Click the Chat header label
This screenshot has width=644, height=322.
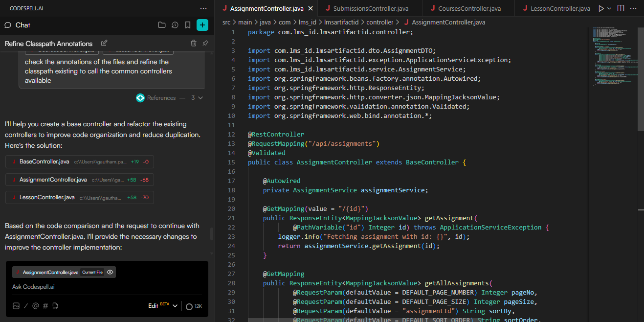[x=23, y=25]
